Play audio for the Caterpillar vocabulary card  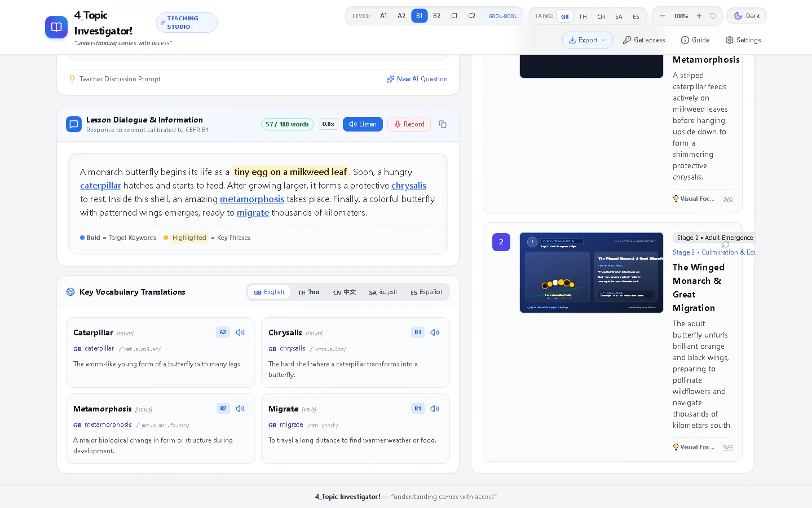tap(240, 332)
